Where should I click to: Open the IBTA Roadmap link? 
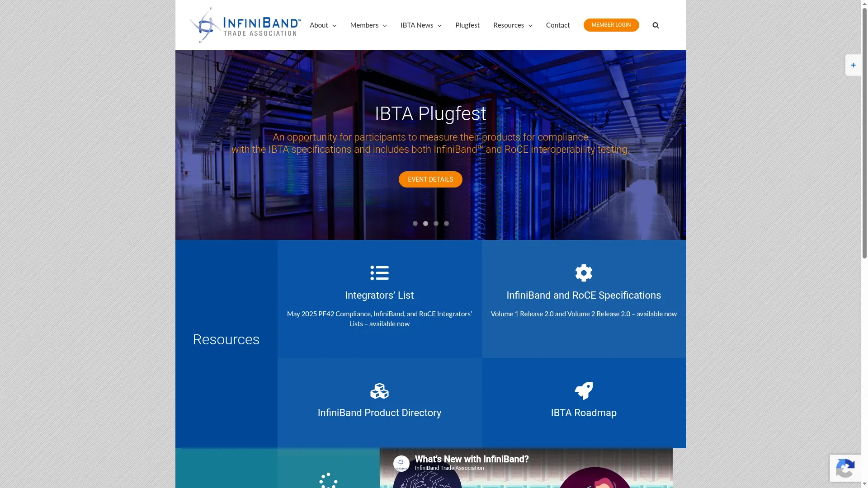coord(584,413)
